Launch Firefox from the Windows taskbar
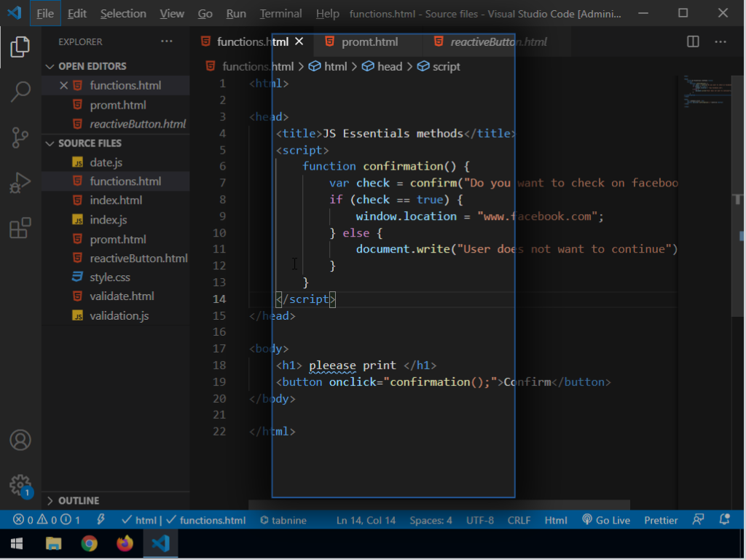746x560 pixels. [x=125, y=543]
